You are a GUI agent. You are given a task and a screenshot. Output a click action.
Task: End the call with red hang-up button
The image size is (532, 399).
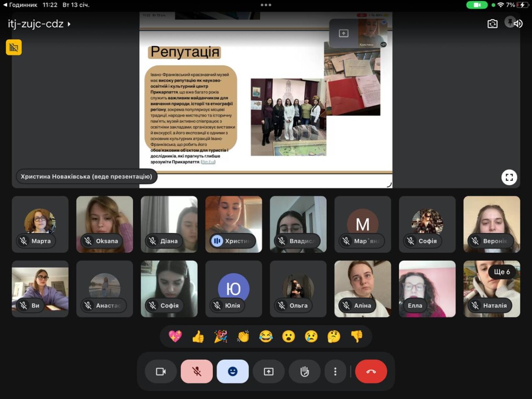371,372
